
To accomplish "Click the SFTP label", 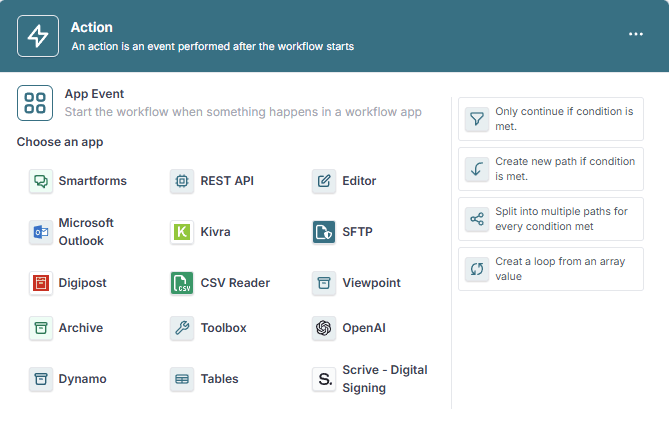I will (358, 232).
